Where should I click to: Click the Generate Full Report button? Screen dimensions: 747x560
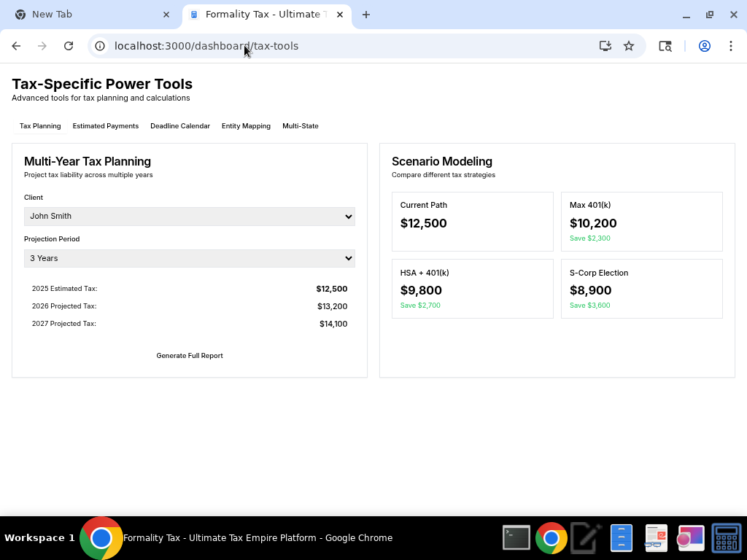[190, 356]
